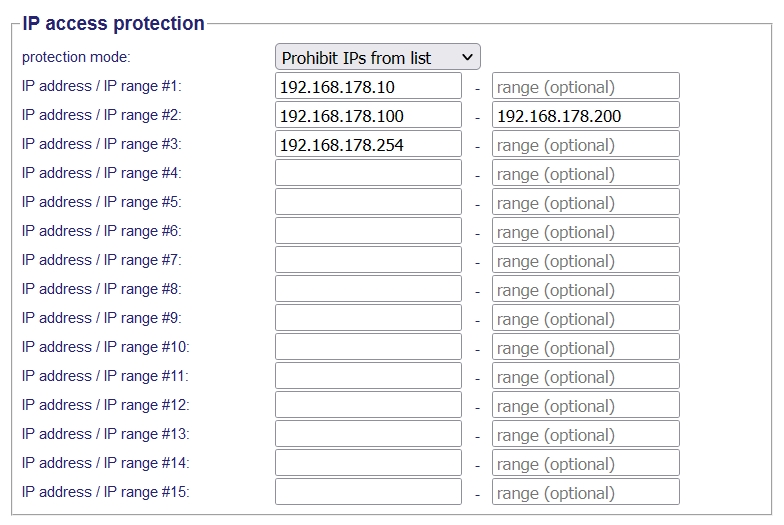Image resolution: width=784 pixels, height=525 pixels.
Task: Click into IP address #8 input
Action: pyautogui.click(x=368, y=290)
